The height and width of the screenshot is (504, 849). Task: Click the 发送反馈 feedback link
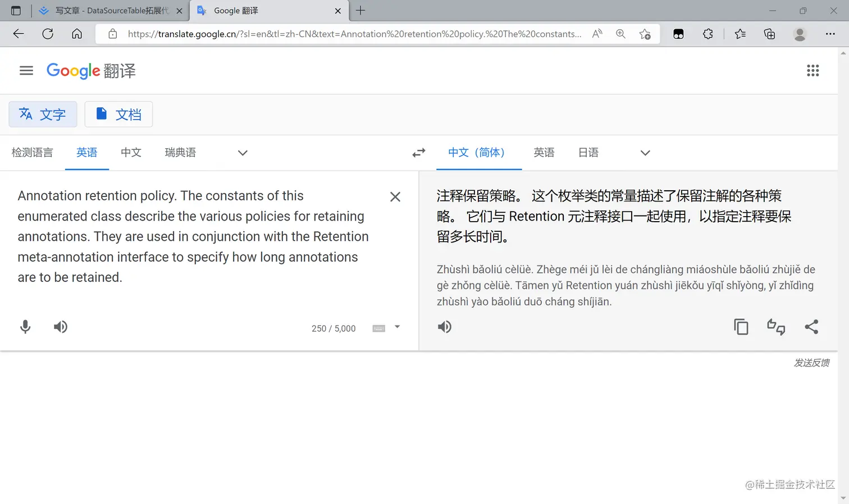click(x=811, y=363)
